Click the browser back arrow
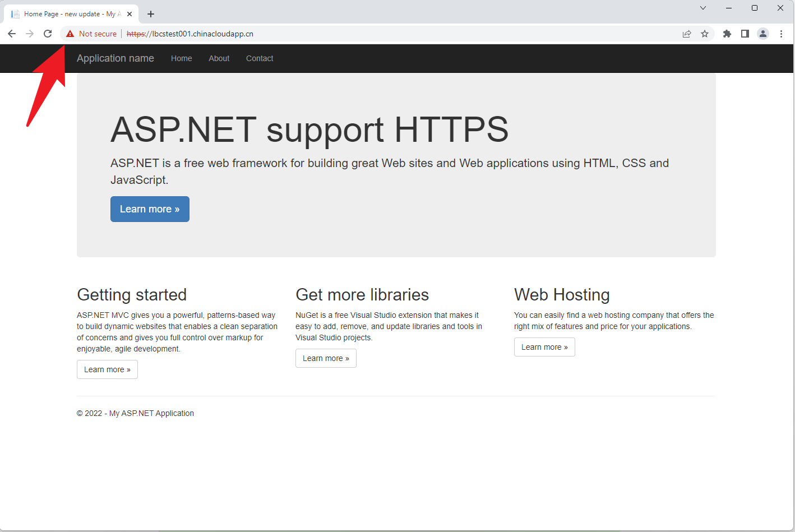 [x=12, y=34]
